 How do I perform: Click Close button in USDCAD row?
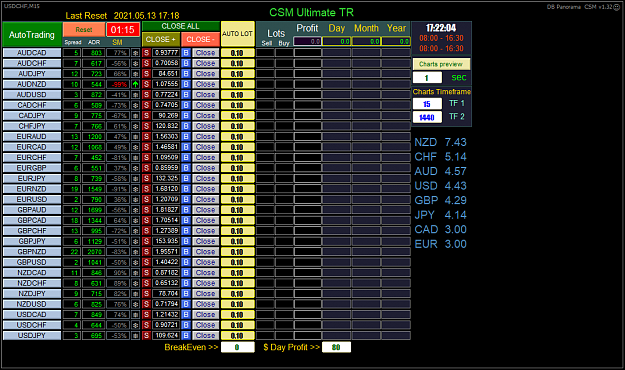(205, 315)
